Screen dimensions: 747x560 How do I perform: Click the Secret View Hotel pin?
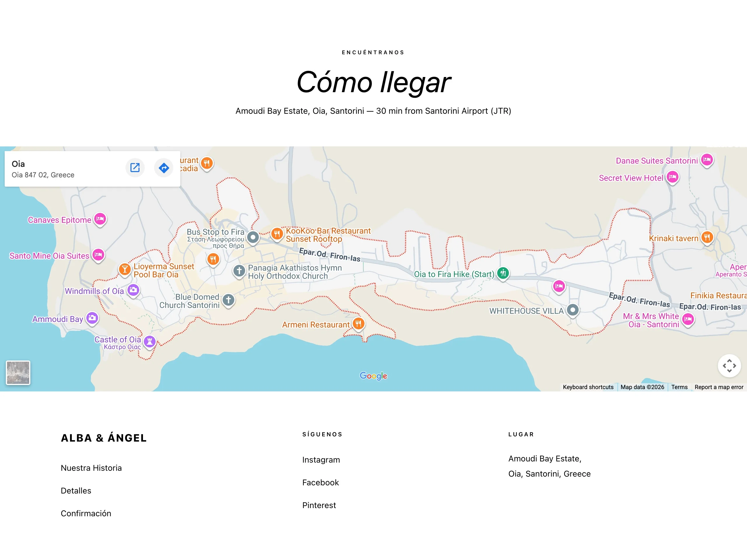point(672,177)
